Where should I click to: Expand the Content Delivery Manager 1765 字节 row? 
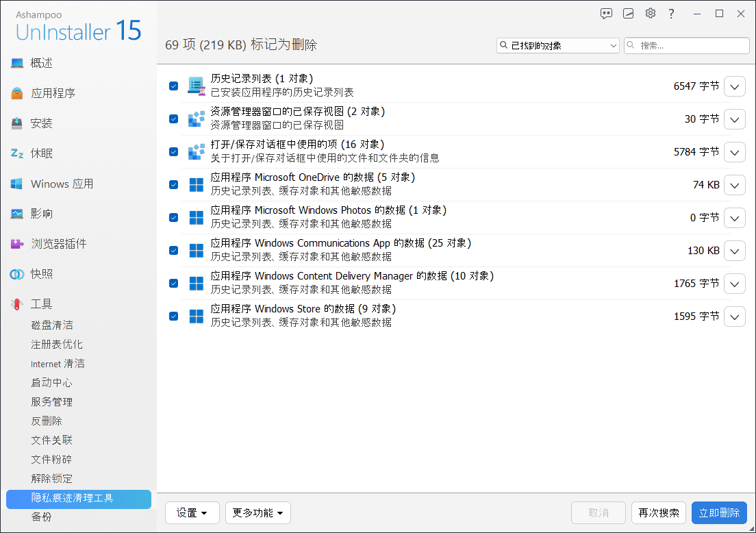tap(734, 284)
